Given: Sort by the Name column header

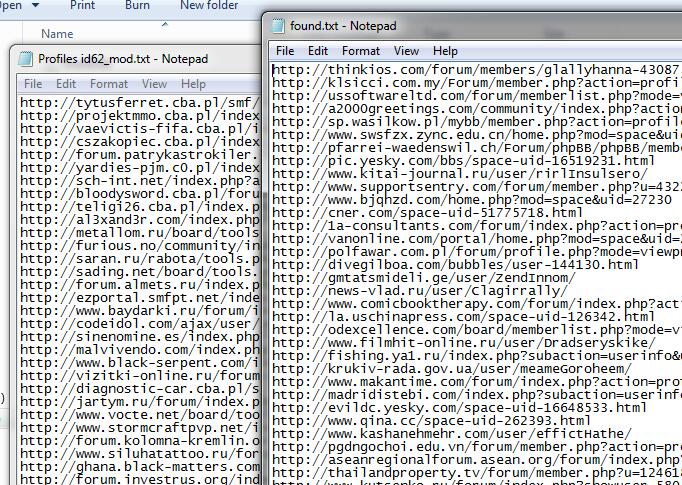Looking at the screenshot, I should click(x=57, y=33).
